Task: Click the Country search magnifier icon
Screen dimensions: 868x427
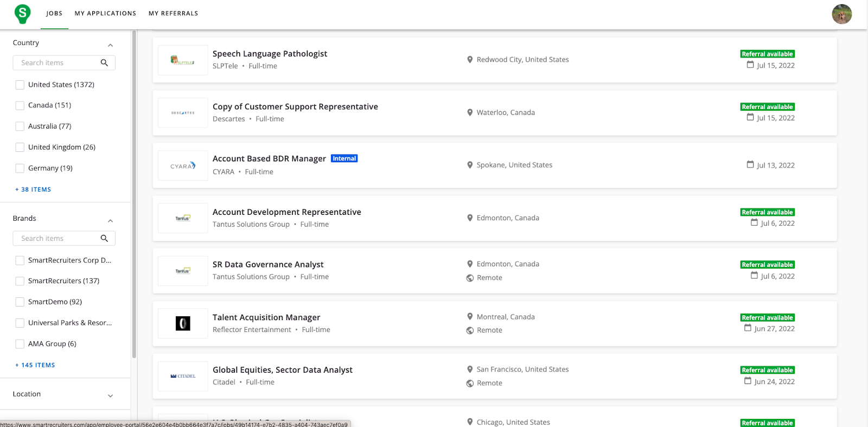Action: [x=104, y=63]
